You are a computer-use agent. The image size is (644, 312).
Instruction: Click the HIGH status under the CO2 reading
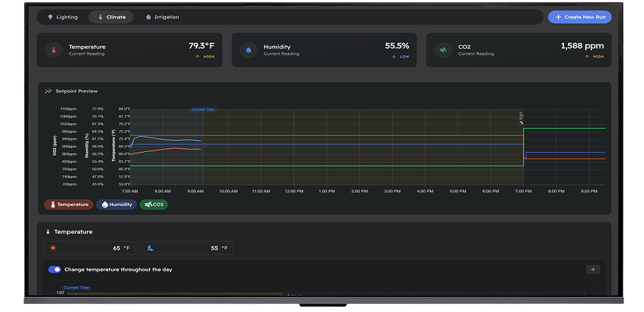click(x=594, y=57)
